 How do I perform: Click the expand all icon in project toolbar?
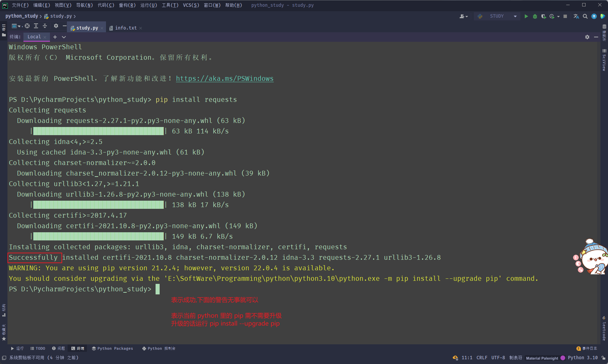click(36, 26)
